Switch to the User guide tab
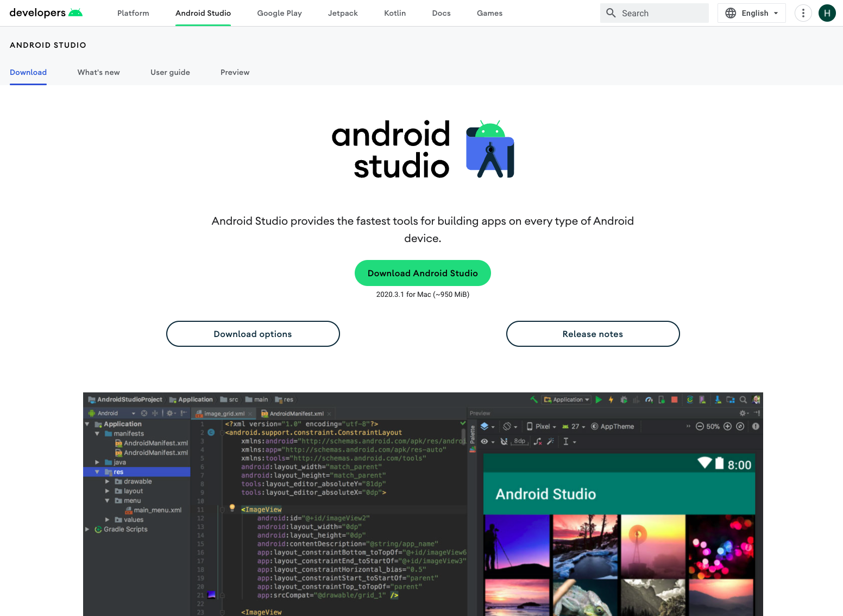This screenshot has width=843, height=616. click(x=170, y=72)
